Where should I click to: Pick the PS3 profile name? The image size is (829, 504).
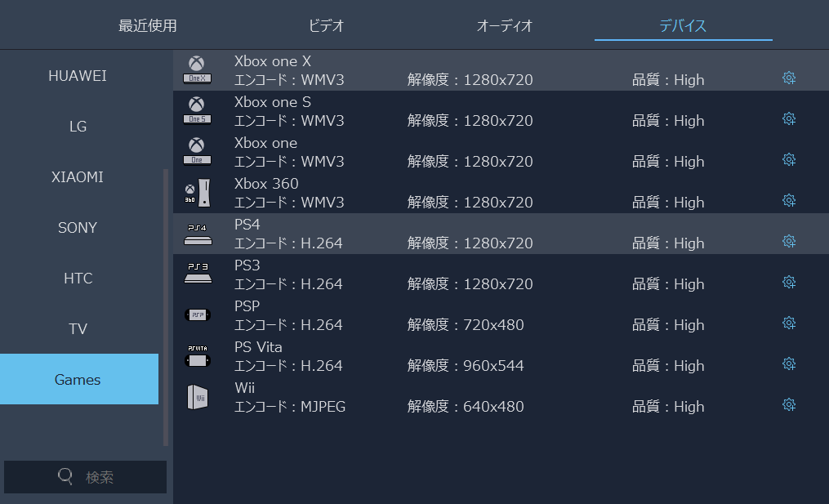click(247, 265)
